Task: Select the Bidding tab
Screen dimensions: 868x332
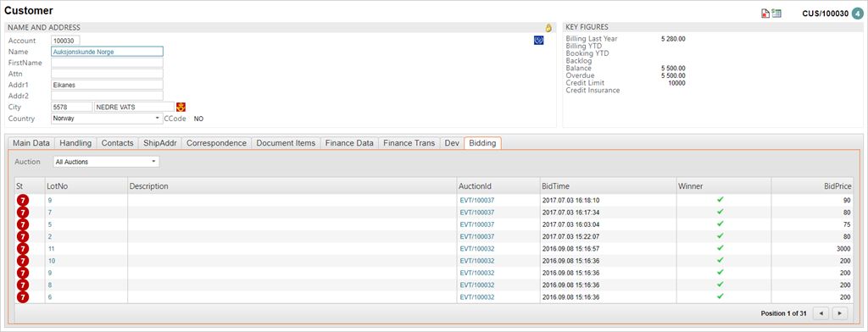Action: click(482, 143)
